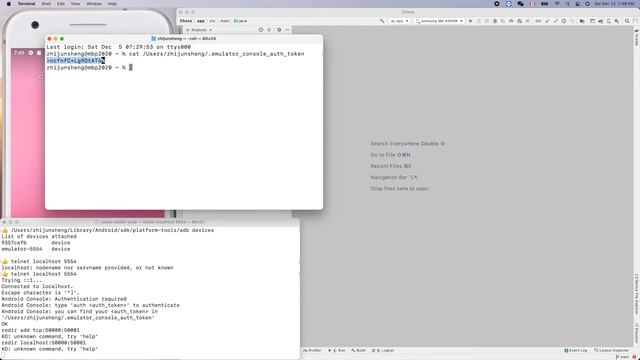Click the select opened file target icon

[260, 30]
